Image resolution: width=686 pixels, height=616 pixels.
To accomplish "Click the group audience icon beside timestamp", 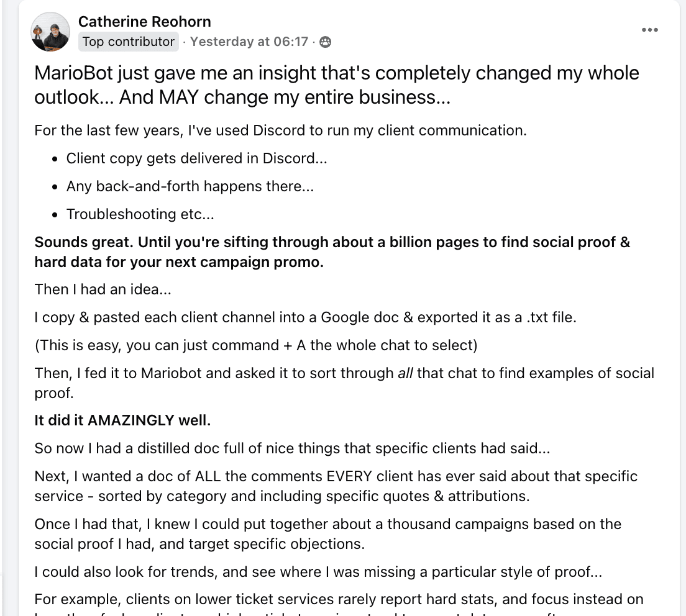I will [x=325, y=42].
